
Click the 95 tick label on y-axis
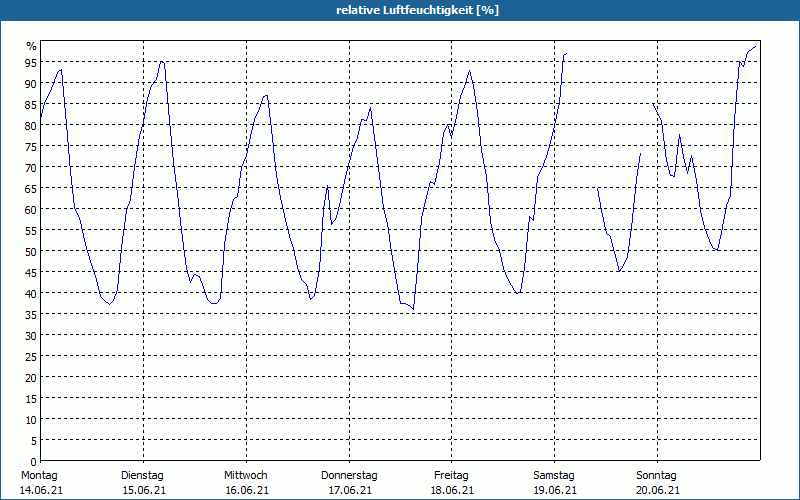coord(31,63)
